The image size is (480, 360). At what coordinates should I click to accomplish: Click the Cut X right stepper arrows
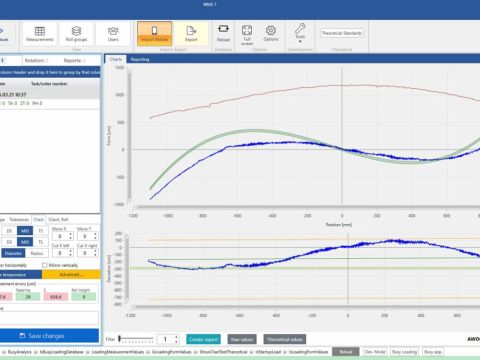[x=95, y=253]
